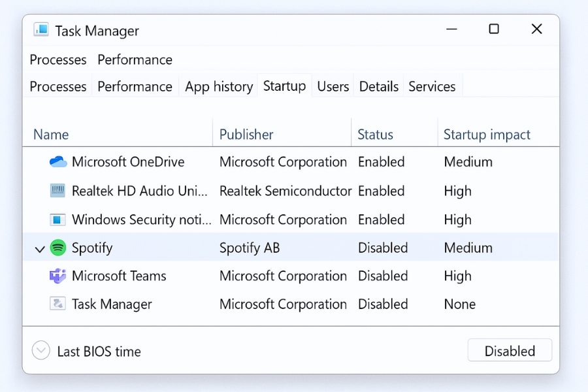Image resolution: width=588 pixels, height=392 pixels.
Task: Click the Task Manager row icon
Action: [x=58, y=304]
